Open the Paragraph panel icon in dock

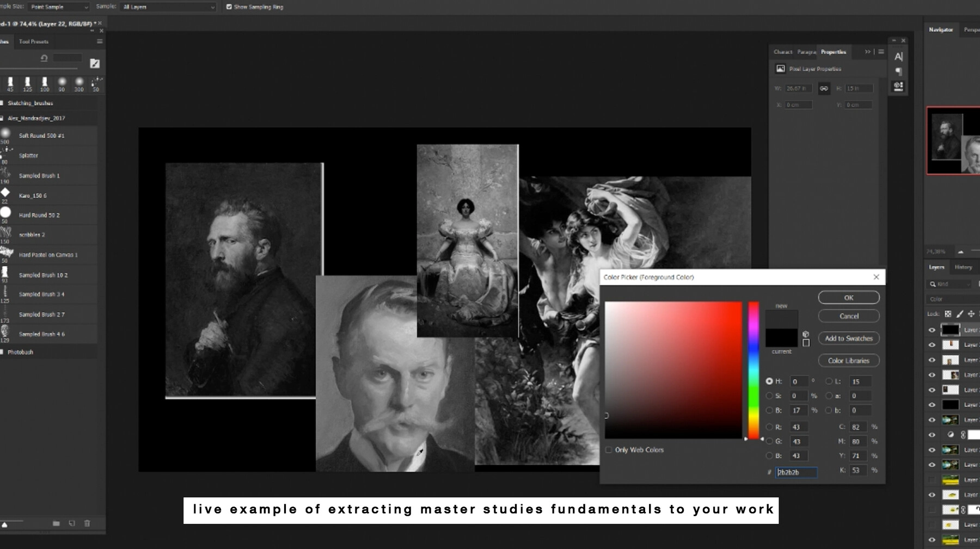pyautogui.click(x=898, y=71)
